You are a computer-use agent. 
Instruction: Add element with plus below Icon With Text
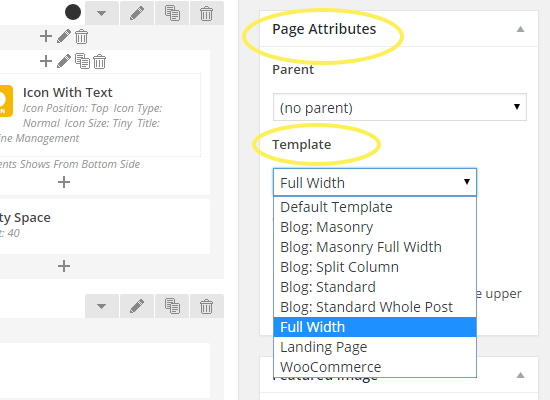[64, 182]
